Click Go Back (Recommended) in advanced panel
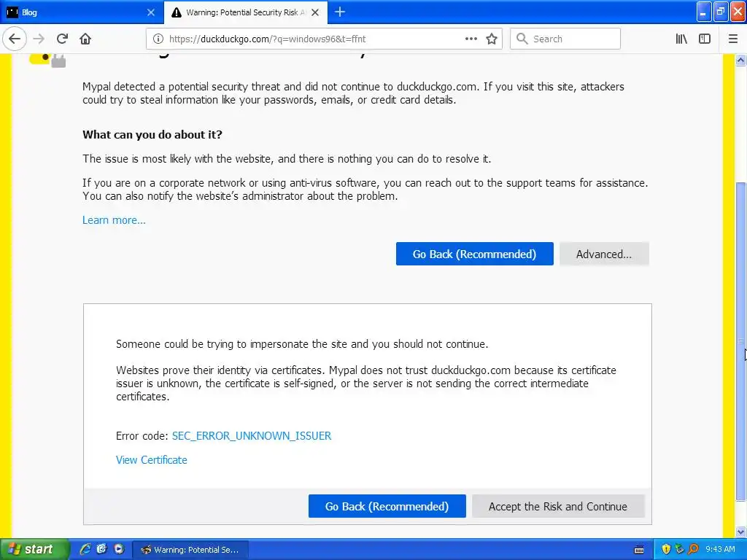 click(x=387, y=506)
